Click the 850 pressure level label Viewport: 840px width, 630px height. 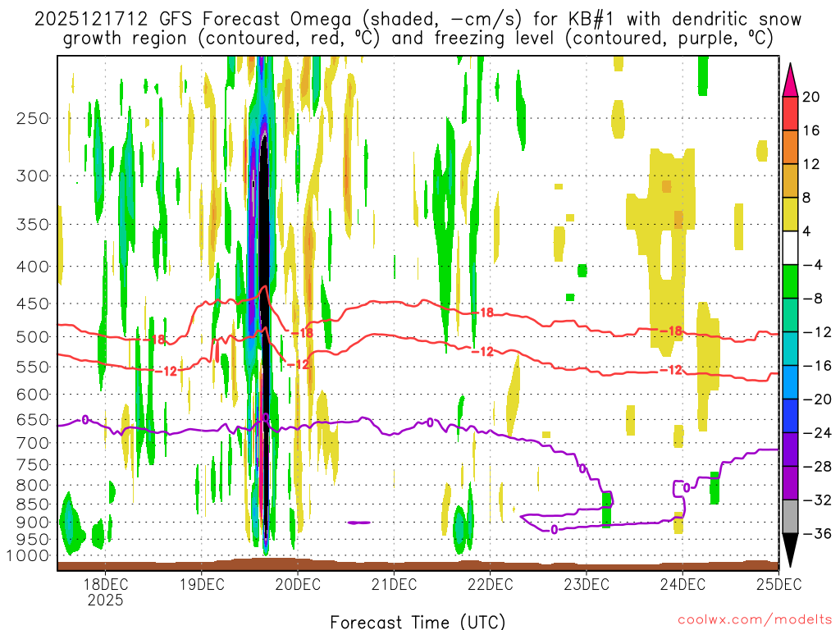(33, 504)
